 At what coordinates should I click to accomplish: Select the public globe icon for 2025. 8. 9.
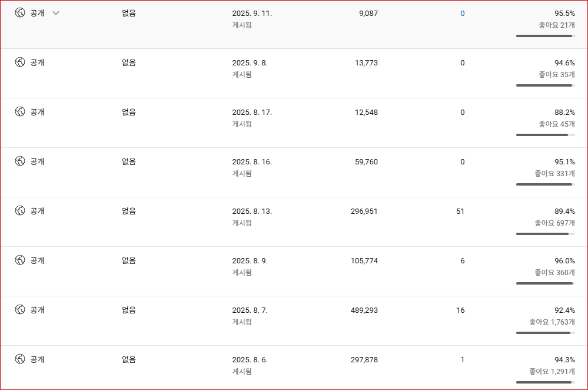(x=20, y=260)
